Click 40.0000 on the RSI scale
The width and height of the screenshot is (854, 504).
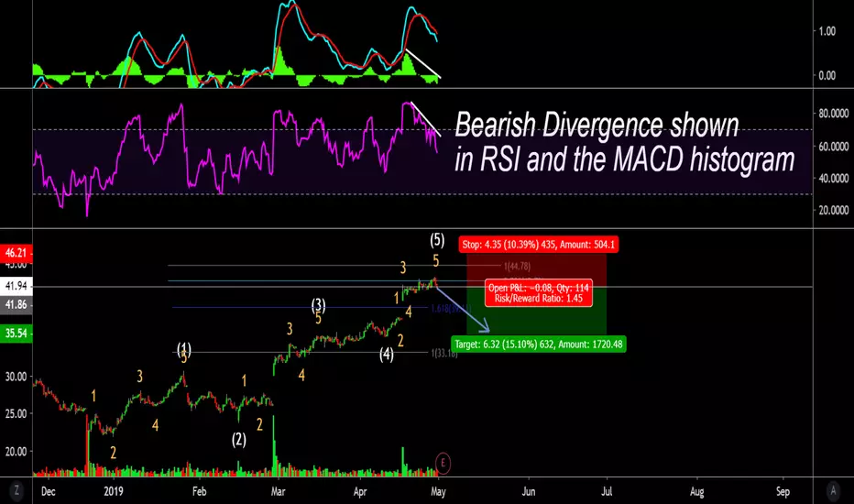tap(833, 178)
